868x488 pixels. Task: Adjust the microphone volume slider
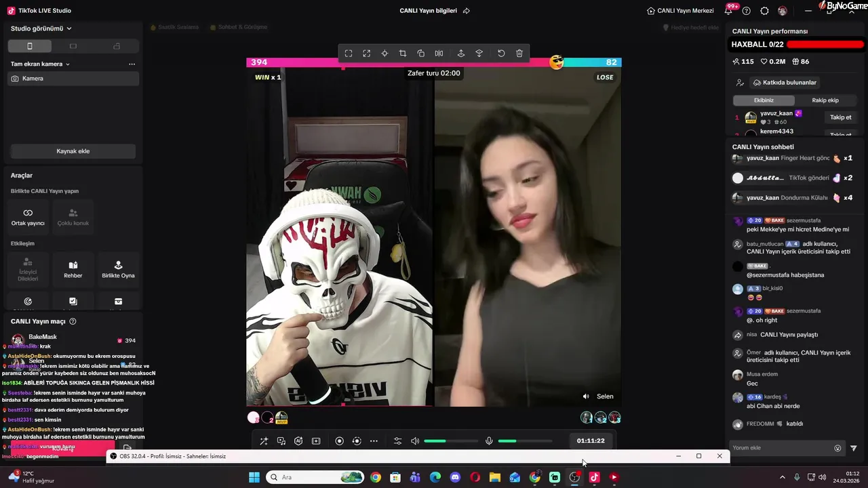pos(525,441)
